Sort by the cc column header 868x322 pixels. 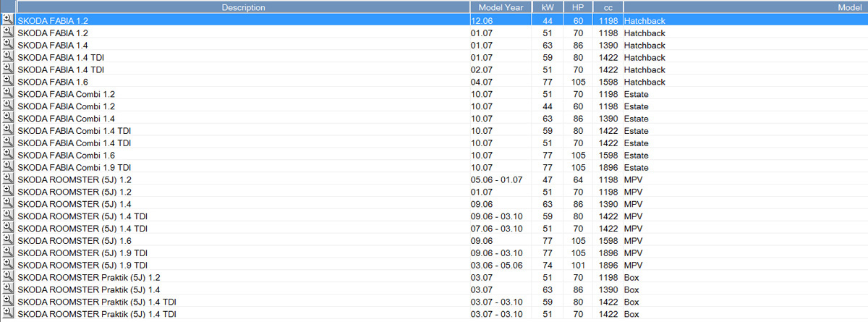[608, 7]
